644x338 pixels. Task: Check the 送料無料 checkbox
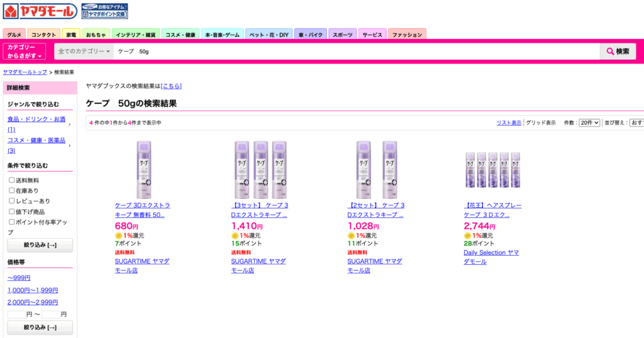[11, 180]
